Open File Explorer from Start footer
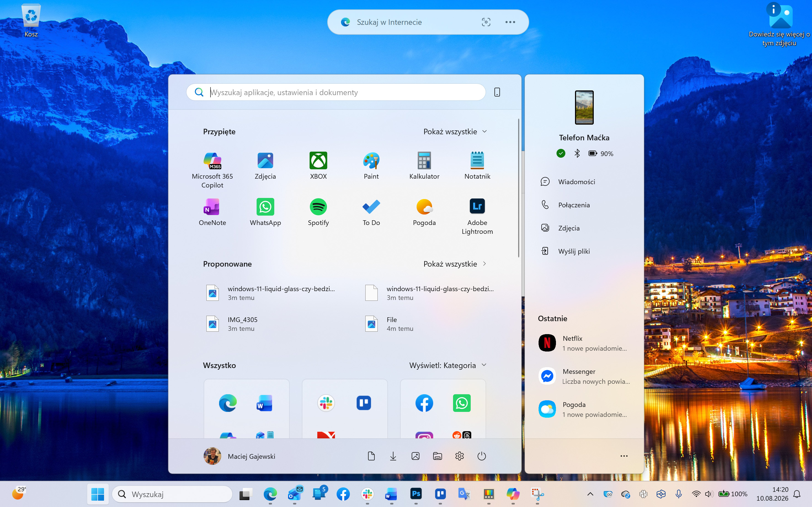Viewport: 812px width, 507px height. (438, 456)
